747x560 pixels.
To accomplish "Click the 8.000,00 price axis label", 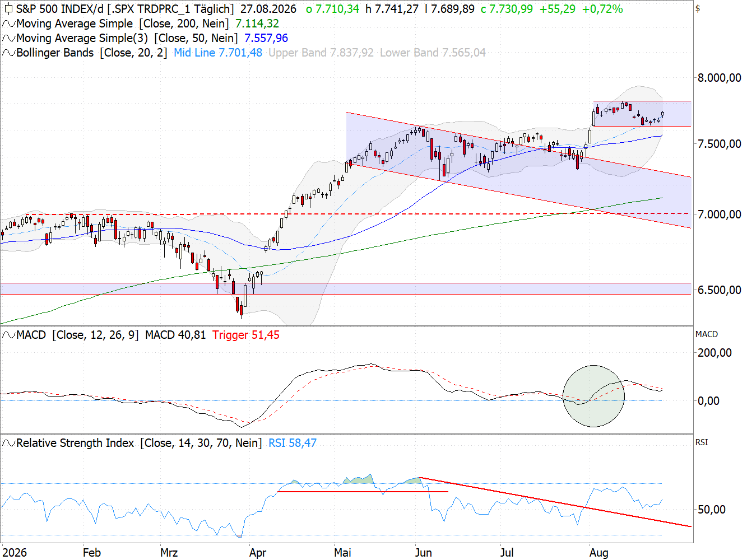I will click(720, 78).
